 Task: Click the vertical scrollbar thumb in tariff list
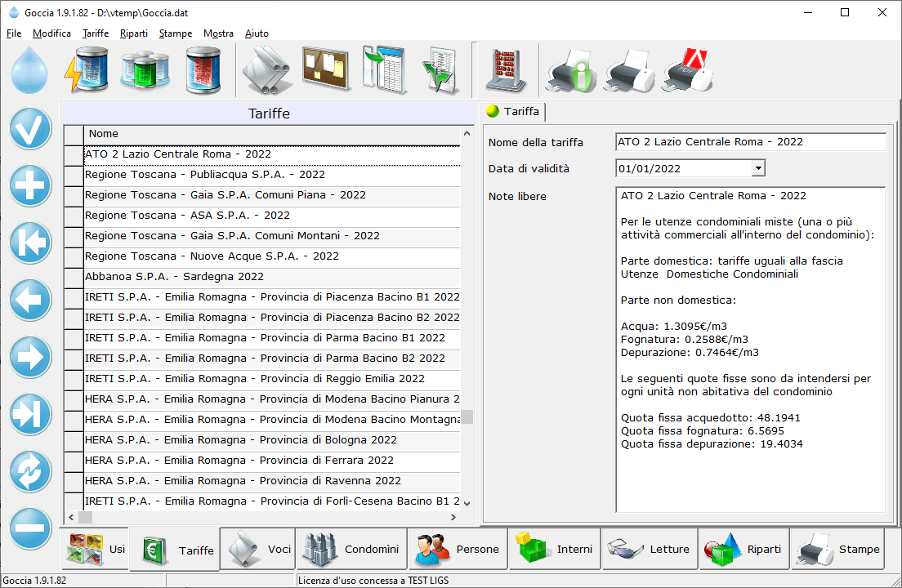(x=467, y=416)
